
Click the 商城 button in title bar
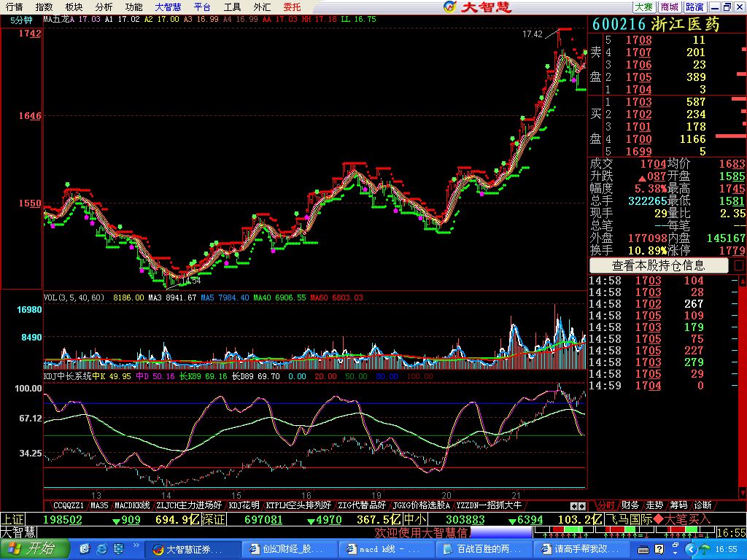(670, 7)
